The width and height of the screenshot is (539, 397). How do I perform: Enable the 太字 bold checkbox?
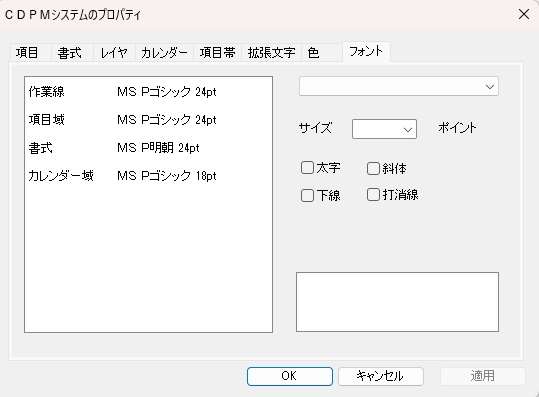(x=321, y=168)
